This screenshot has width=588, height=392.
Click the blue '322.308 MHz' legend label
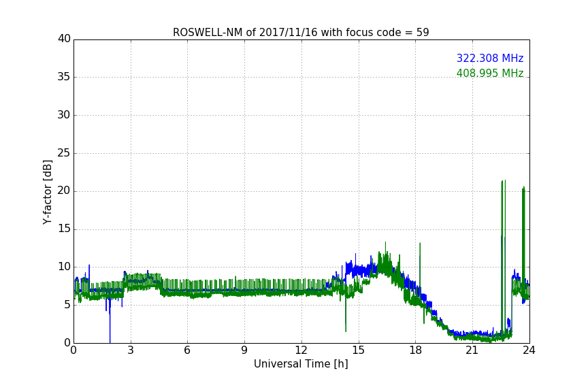490,58
